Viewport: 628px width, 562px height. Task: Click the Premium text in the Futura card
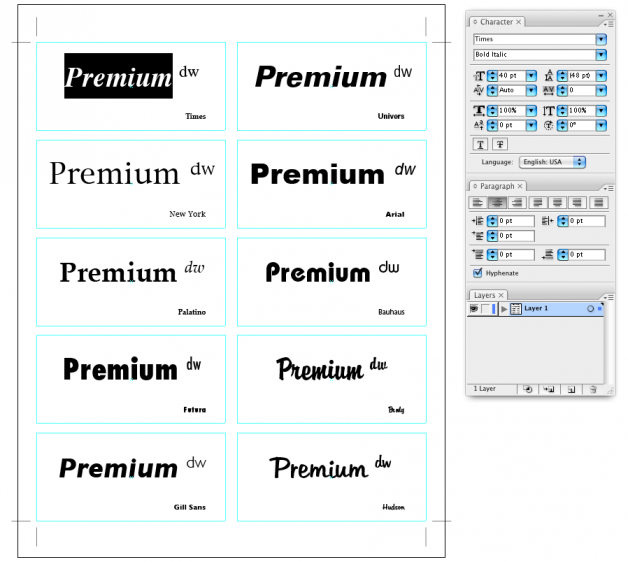[120, 369]
